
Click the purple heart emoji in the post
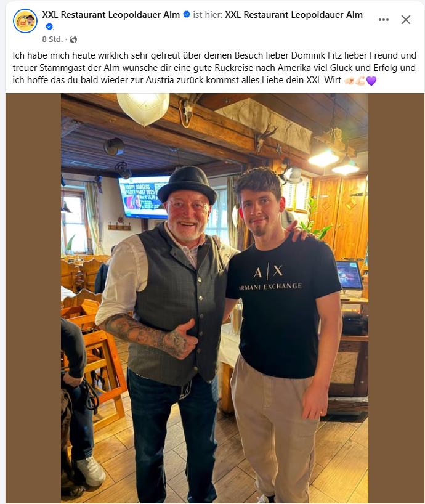pos(371,81)
